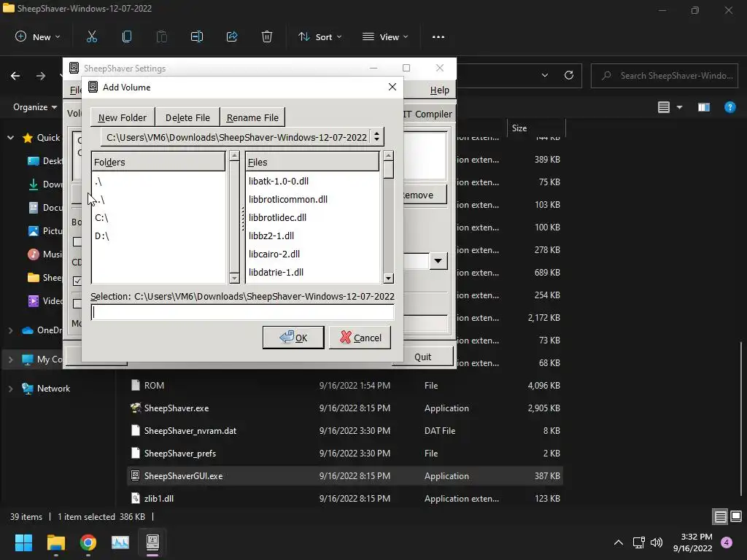This screenshot has width=747, height=560.
Task: Switch to details view icon in status bar
Action: pos(720,517)
